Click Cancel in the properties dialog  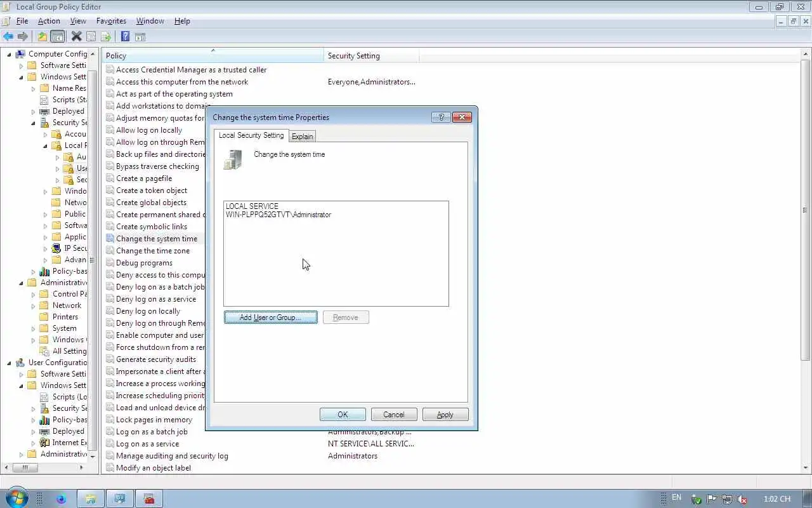(393, 415)
